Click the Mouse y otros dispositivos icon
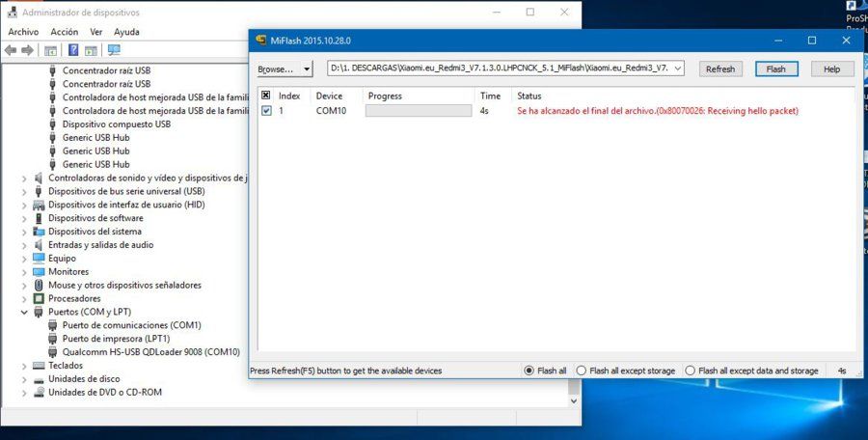Screen dimensions: 868x440 click(39, 286)
